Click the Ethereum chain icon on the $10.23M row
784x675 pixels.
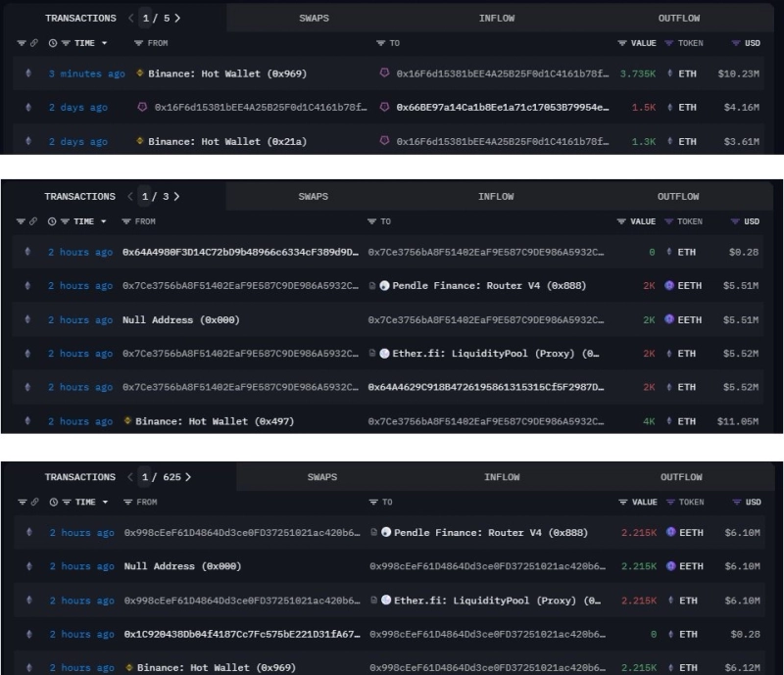tap(27, 74)
